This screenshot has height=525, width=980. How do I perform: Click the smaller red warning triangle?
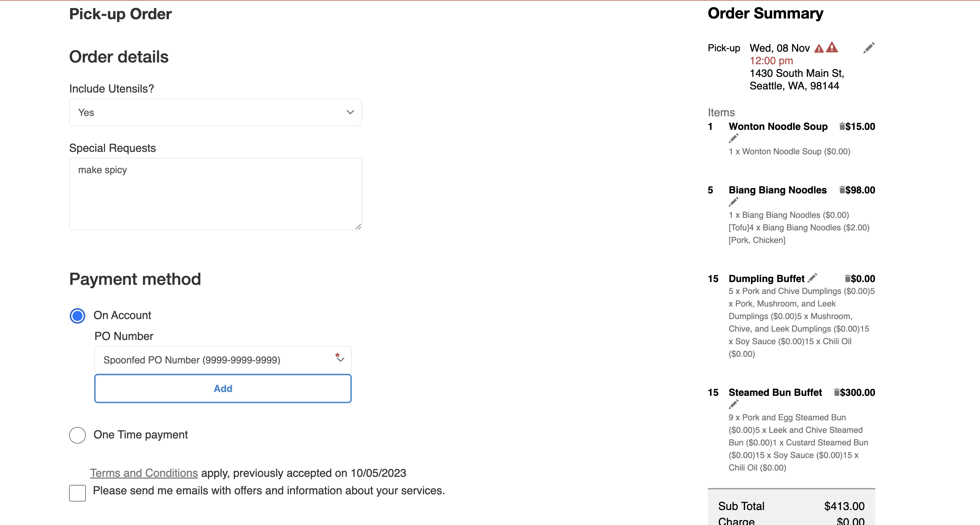click(819, 49)
